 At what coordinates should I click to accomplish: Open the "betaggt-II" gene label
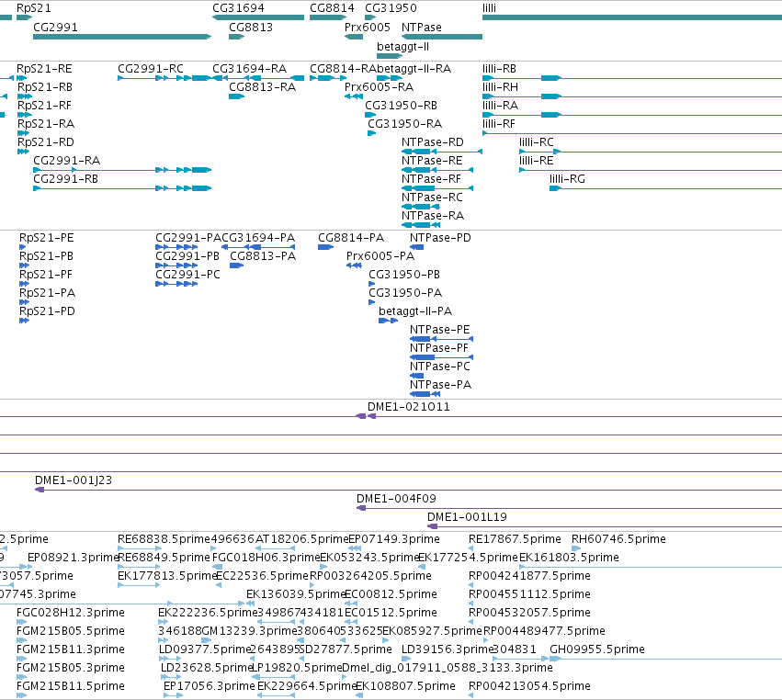click(x=403, y=47)
